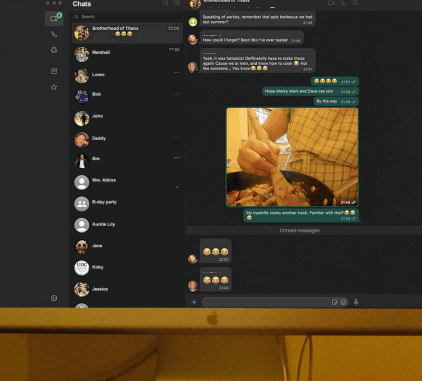Click Marshall's profile picture in chat list
This screenshot has width=422, height=381.
point(82,54)
